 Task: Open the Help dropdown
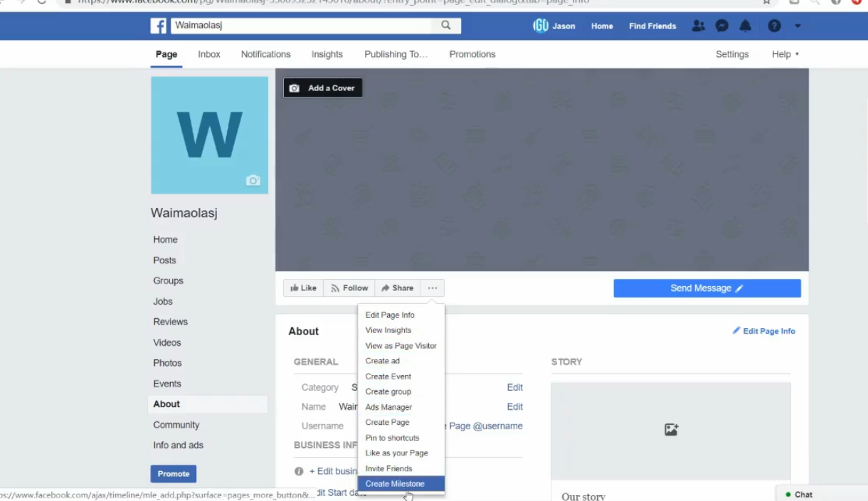click(785, 54)
